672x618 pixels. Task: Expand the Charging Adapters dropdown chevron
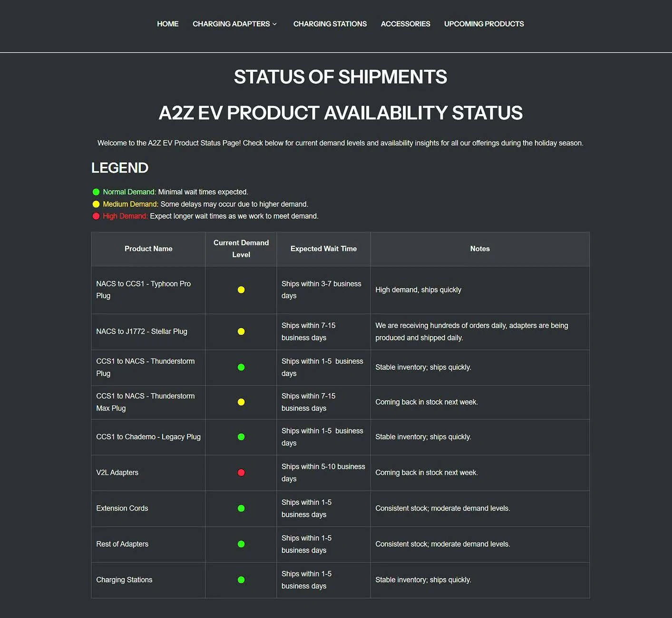click(274, 24)
